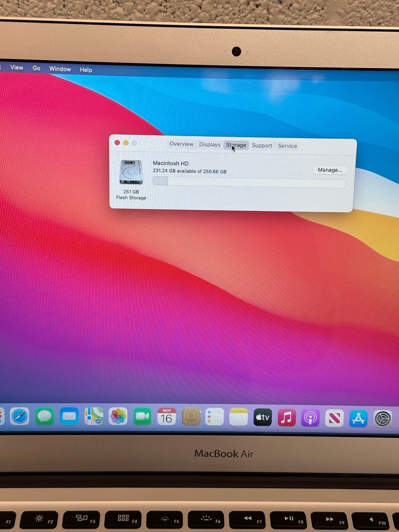The image size is (399, 532).
Task: Minimize the About This Mac window
Action: pyautogui.click(x=126, y=143)
